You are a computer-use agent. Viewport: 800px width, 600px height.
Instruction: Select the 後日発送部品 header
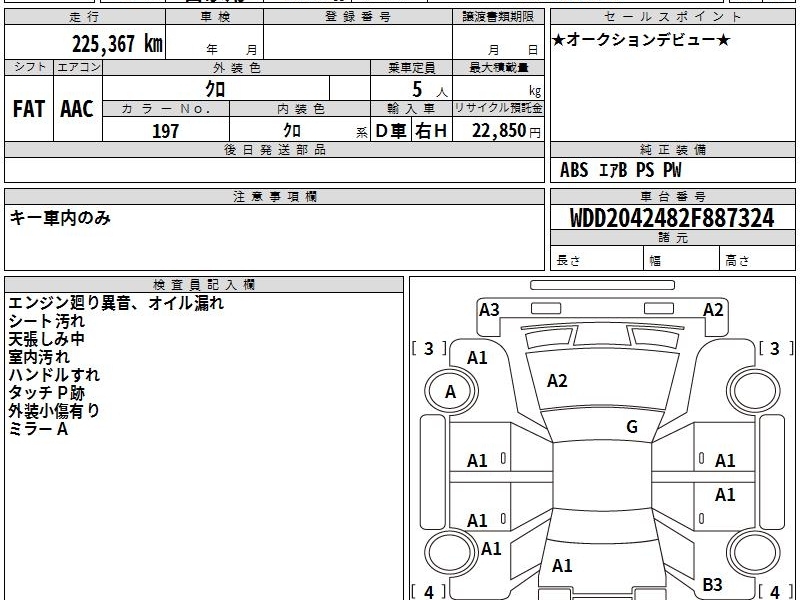pyautogui.click(x=274, y=149)
